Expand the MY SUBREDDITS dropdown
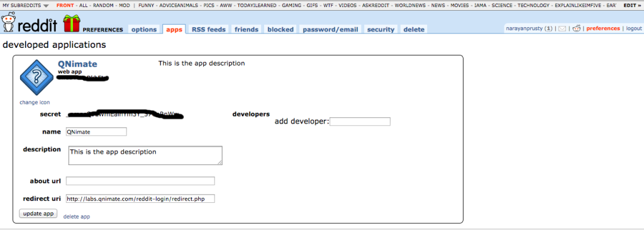 [x=25, y=6]
